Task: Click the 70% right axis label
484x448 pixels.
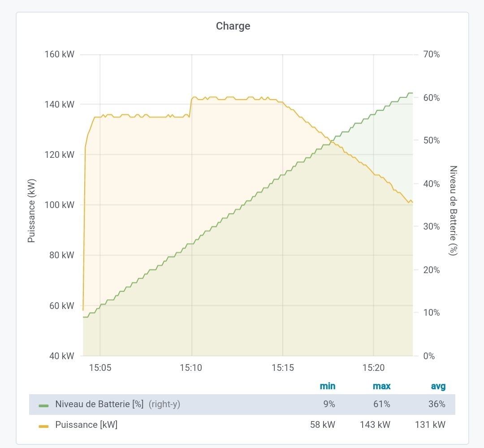Action: [x=432, y=54]
